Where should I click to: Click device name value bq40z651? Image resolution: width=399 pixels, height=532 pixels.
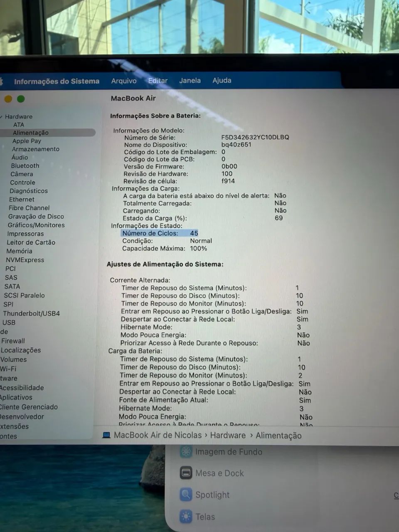coord(236,145)
